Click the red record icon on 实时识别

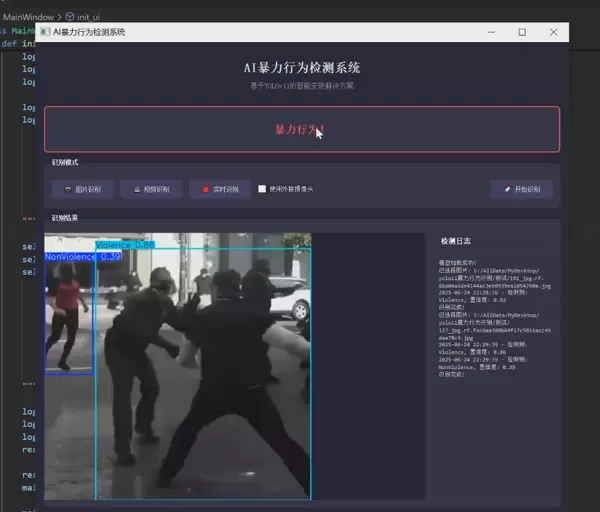coord(206,189)
